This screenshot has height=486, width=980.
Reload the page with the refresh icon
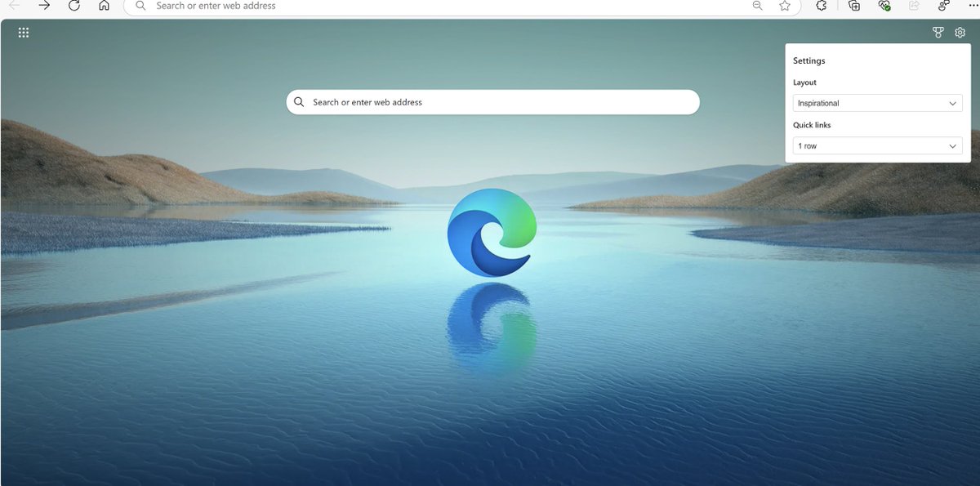click(74, 5)
